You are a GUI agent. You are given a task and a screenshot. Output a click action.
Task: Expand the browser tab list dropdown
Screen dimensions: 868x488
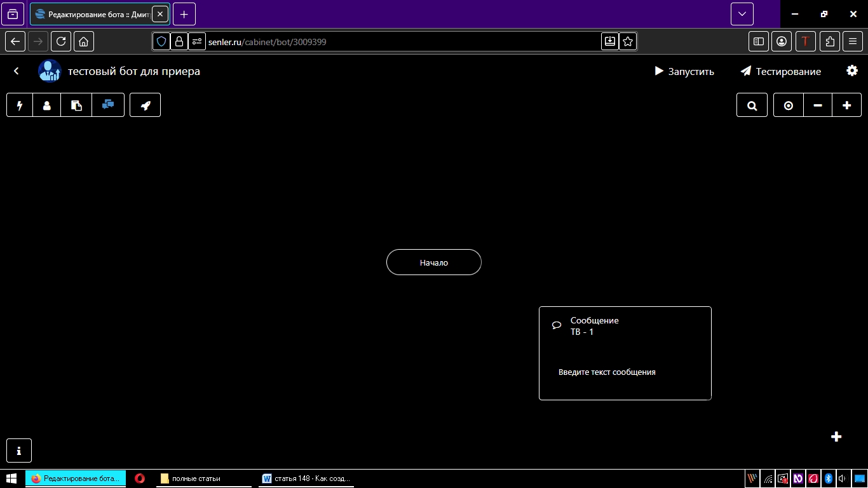(x=742, y=14)
